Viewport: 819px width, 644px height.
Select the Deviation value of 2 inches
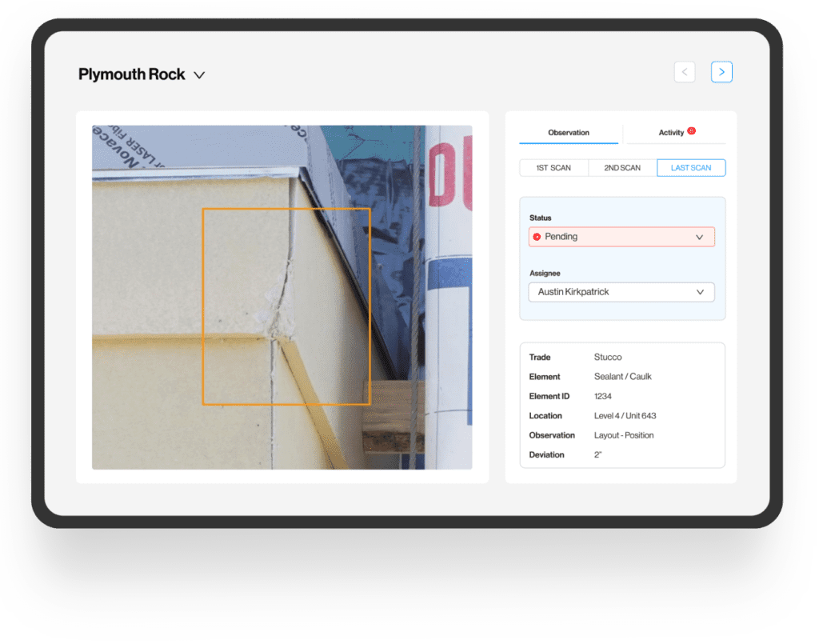click(600, 454)
